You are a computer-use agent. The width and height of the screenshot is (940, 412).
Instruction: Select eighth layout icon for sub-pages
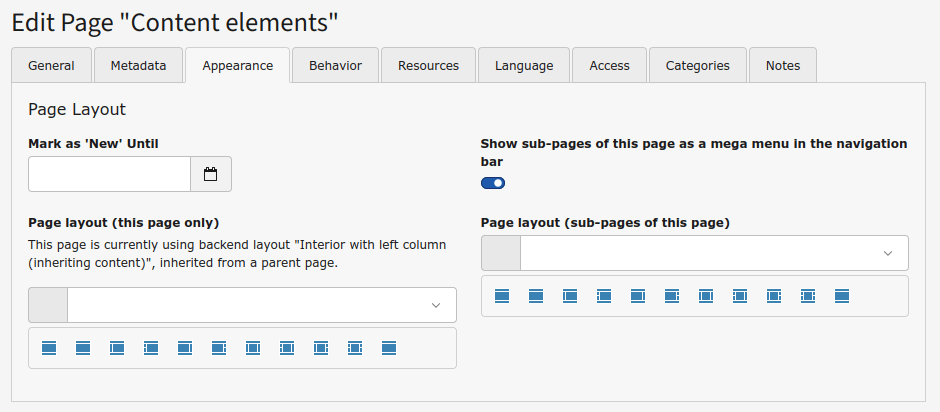(740, 296)
